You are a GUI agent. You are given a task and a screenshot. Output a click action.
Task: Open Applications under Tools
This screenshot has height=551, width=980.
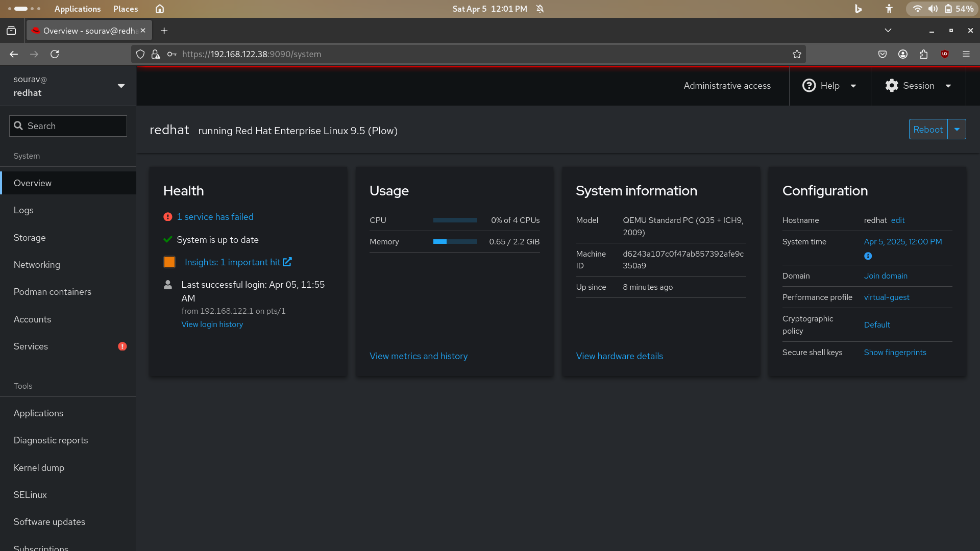(68, 413)
